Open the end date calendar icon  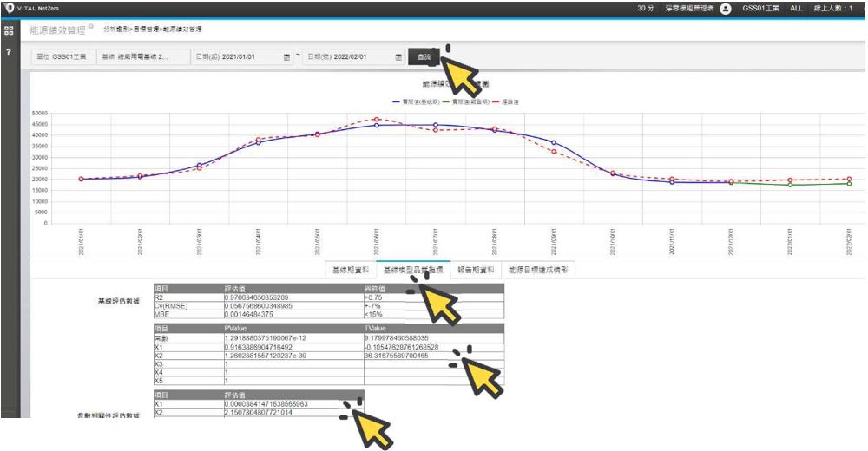point(398,57)
